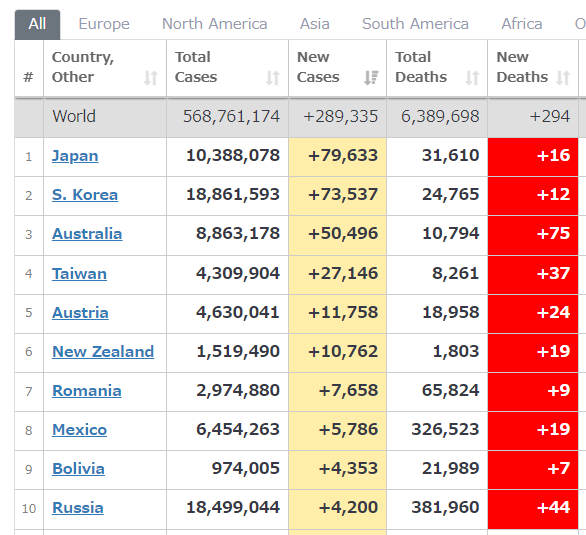Image resolution: width=586 pixels, height=535 pixels.
Task: Click Japan total deaths 31,610
Action: [x=450, y=155]
